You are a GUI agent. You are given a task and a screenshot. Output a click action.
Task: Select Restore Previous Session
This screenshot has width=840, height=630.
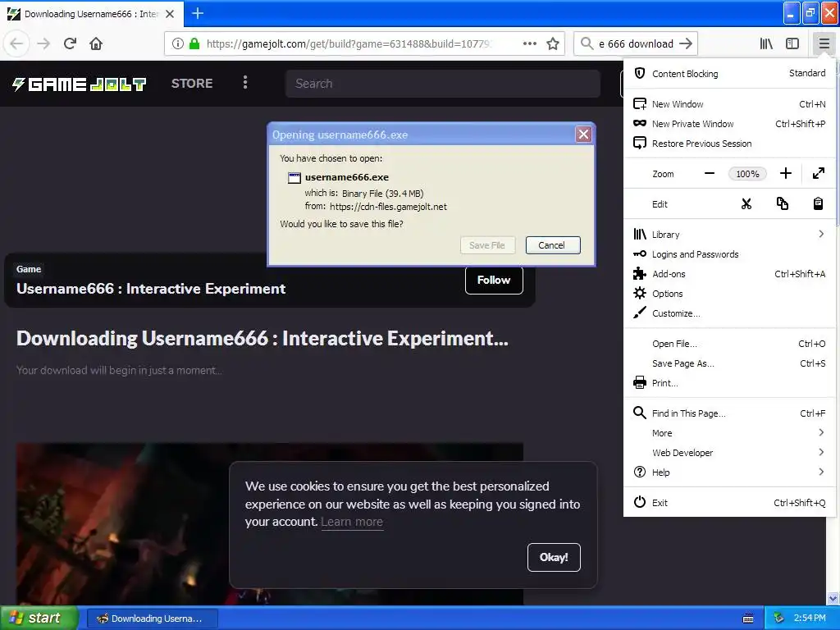pyautogui.click(x=729, y=144)
